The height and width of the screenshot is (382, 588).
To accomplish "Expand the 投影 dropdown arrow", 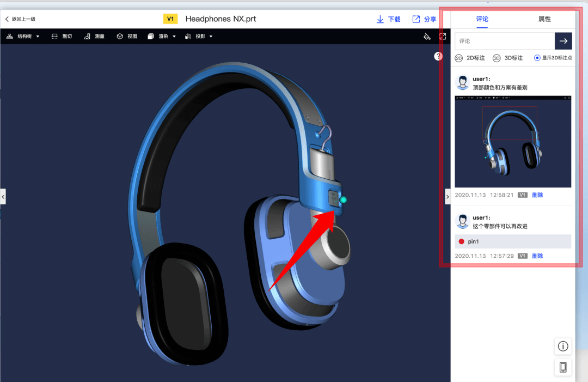I will (211, 37).
